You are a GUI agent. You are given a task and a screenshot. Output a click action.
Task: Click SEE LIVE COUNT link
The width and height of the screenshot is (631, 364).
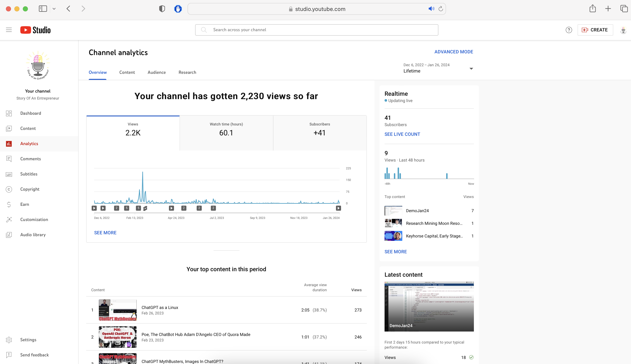(x=402, y=134)
